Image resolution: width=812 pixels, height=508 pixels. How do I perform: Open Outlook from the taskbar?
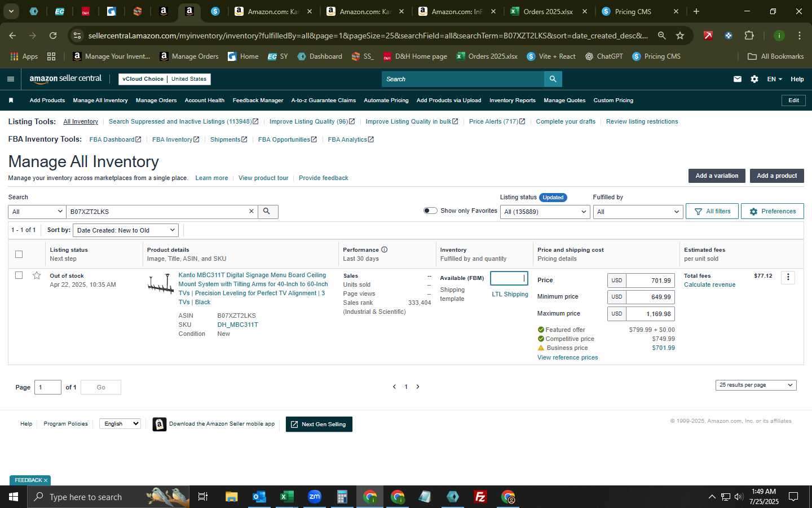(259, 497)
